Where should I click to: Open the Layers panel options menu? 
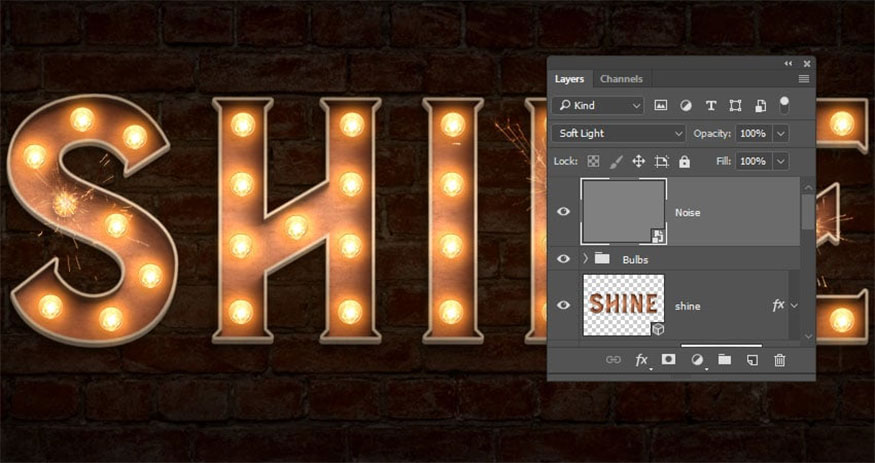click(804, 79)
